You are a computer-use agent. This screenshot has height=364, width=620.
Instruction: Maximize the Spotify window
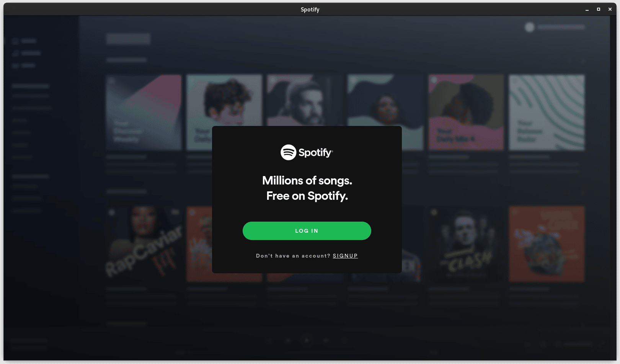(x=598, y=10)
